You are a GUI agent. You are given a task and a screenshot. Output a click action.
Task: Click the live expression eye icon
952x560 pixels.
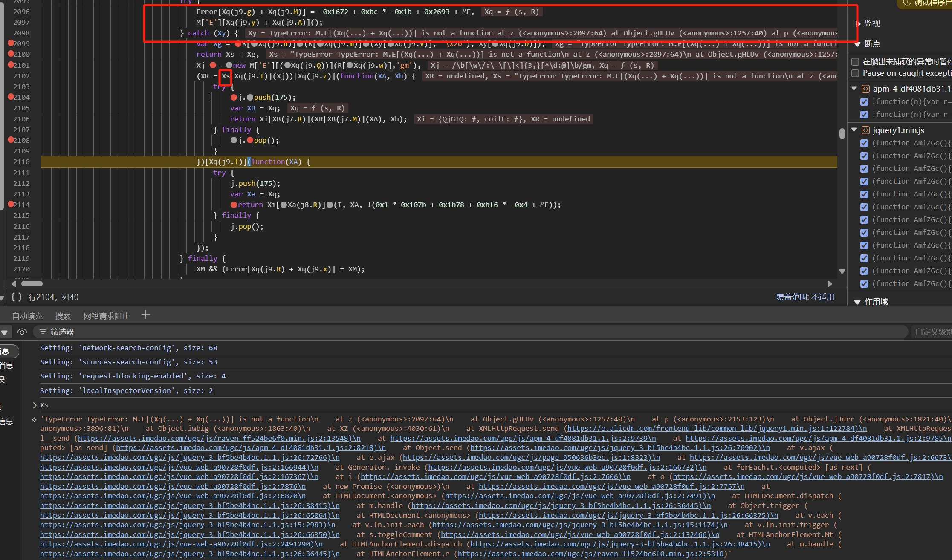click(22, 332)
